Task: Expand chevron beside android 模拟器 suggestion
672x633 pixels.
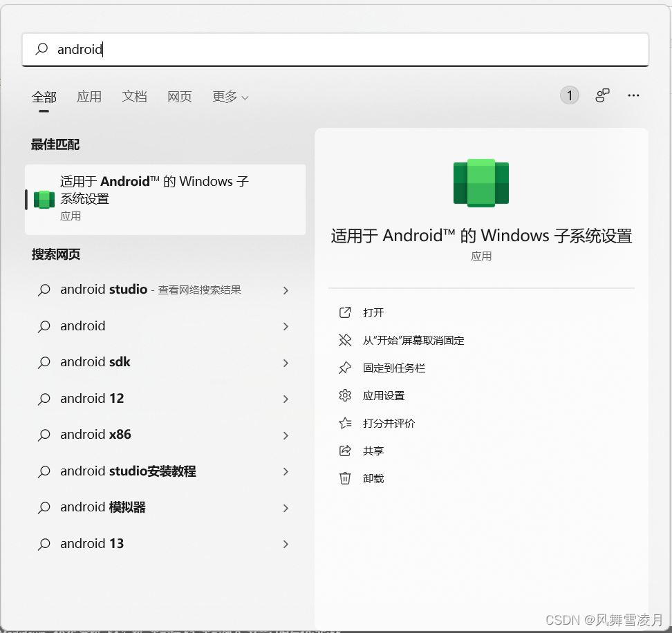Action: click(286, 508)
